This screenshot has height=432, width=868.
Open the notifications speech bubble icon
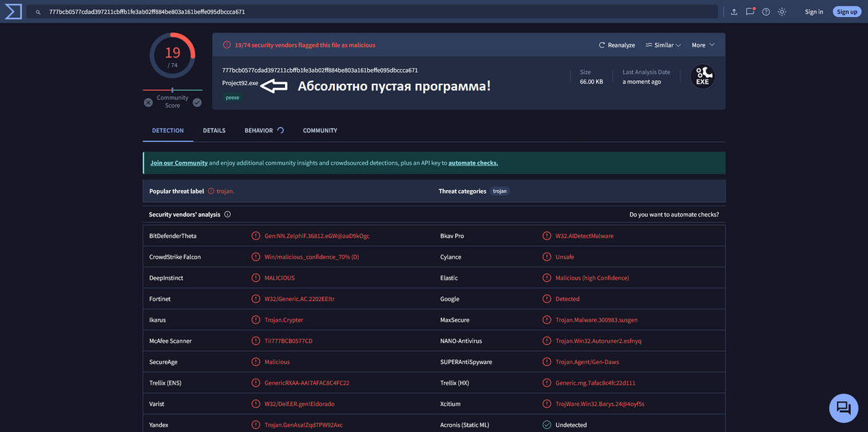click(x=750, y=12)
